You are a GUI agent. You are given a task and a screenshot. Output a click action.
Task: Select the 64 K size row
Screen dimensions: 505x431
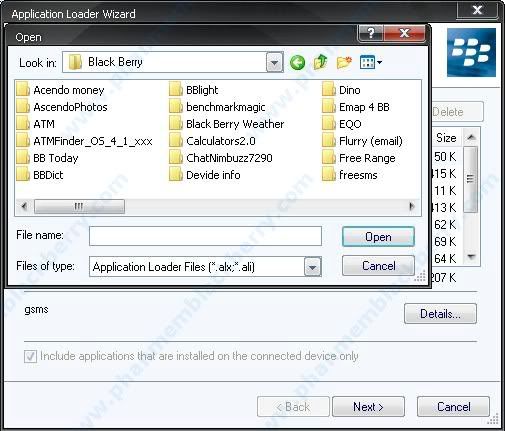tap(445, 259)
